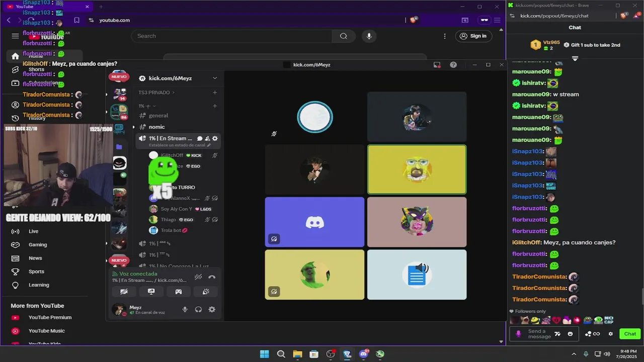Open Discord help question-mark icon
Screen dimensions: 644x362
tap(453, 65)
